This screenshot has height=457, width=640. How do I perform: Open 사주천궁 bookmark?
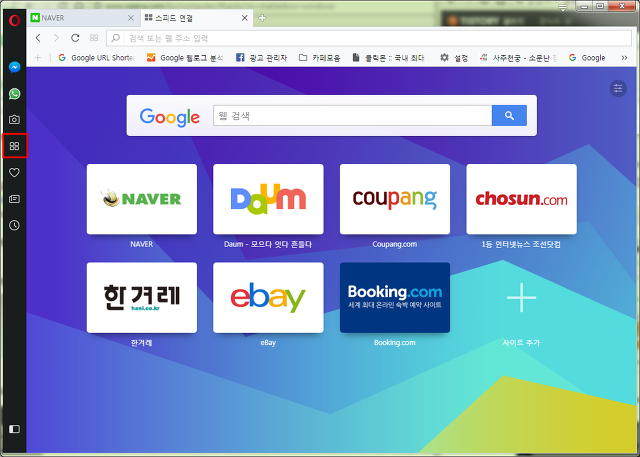coord(518,58)
